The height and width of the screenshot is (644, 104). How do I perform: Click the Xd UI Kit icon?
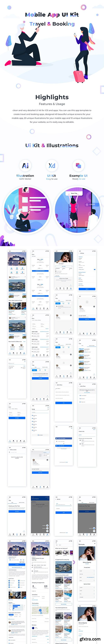click(x=52, y=166)
